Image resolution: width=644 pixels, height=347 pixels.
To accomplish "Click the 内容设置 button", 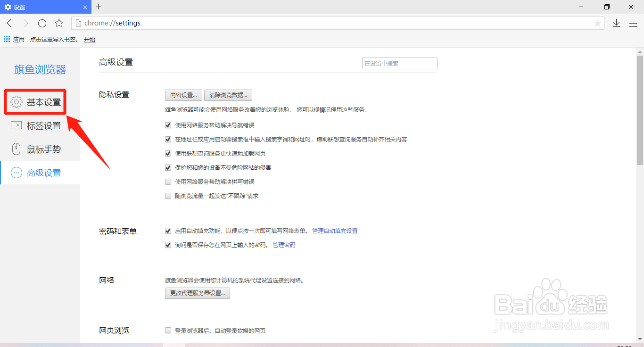I will (183, 95).
